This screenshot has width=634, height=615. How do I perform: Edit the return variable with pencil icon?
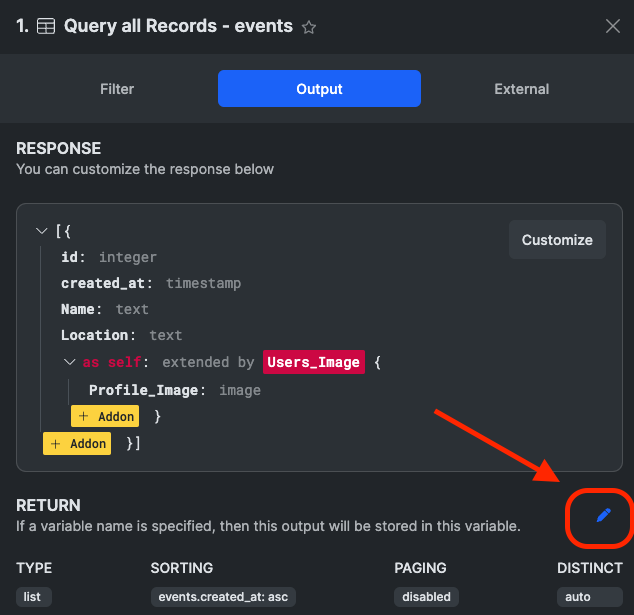603,515
